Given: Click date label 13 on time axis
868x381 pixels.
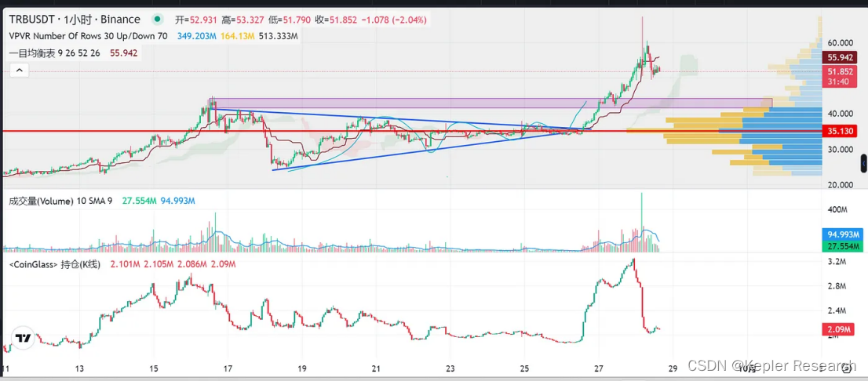Looking at the screenshot, I should [80, 368].
